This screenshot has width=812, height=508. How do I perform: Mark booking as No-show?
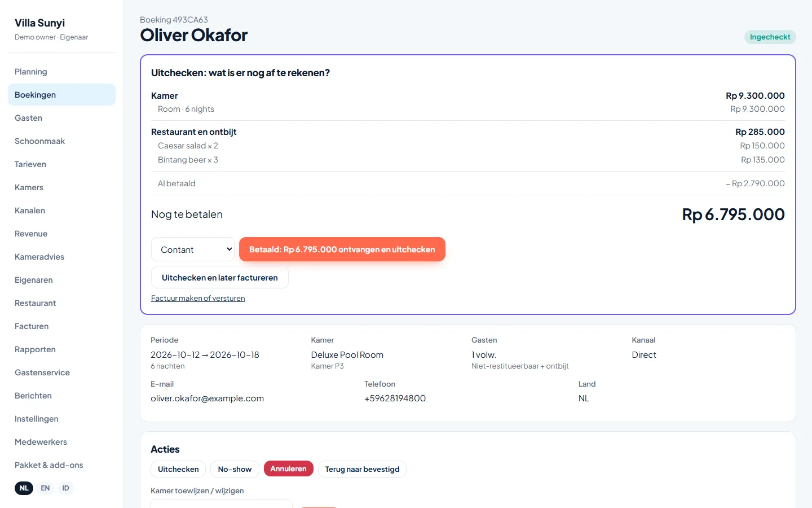235,469
